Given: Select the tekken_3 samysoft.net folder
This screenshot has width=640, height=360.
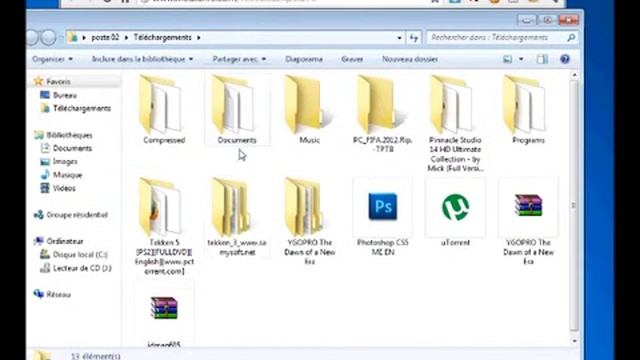Looking at the screenshot, I should tap(237, 216).
